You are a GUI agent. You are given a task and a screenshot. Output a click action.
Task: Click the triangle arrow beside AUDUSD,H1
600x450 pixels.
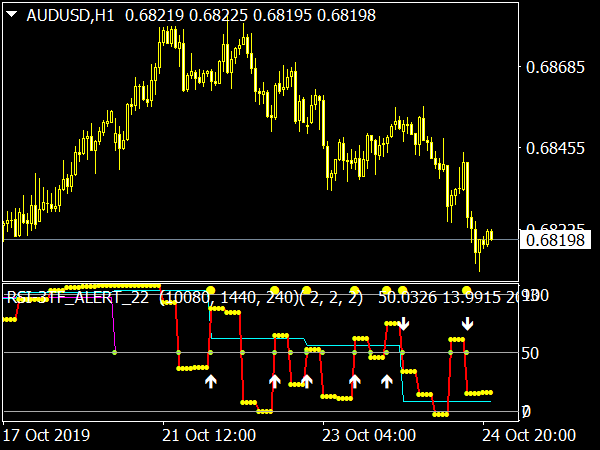[13, 16]
